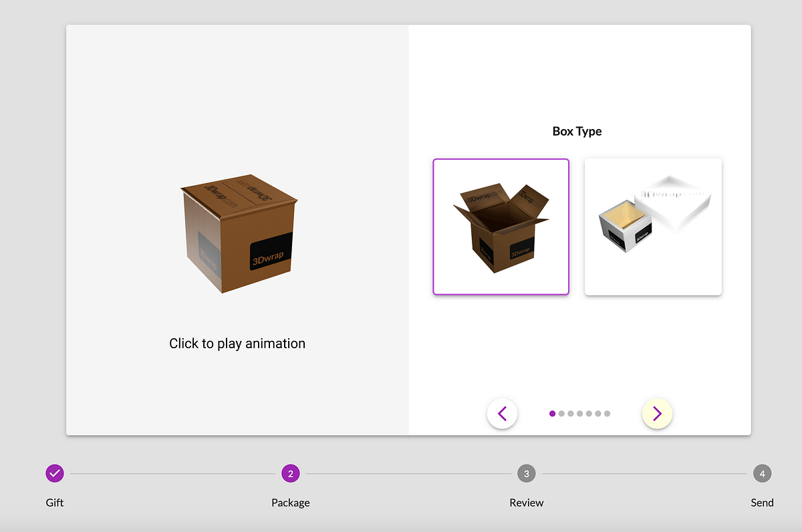This screenshot has height=532, width=802.
Task: Click the Send step label
Action: (x=762, y=503)
